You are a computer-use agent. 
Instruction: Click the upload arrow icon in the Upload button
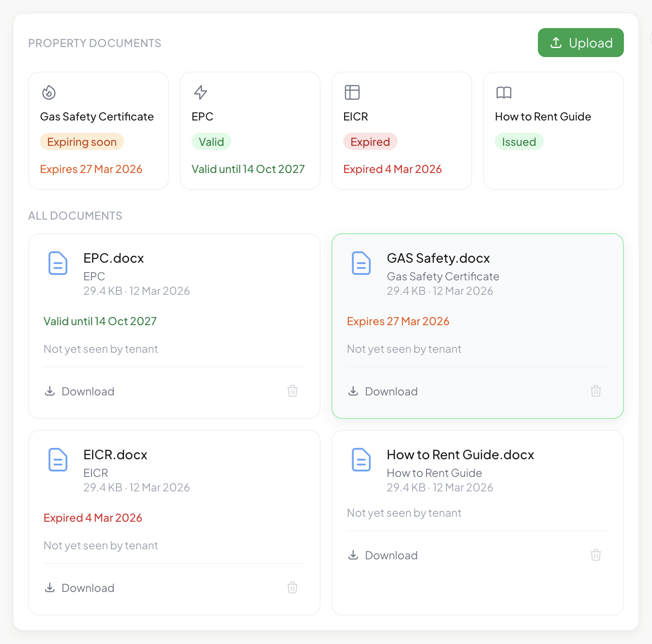pyautogui.click(x=556, y=42)
